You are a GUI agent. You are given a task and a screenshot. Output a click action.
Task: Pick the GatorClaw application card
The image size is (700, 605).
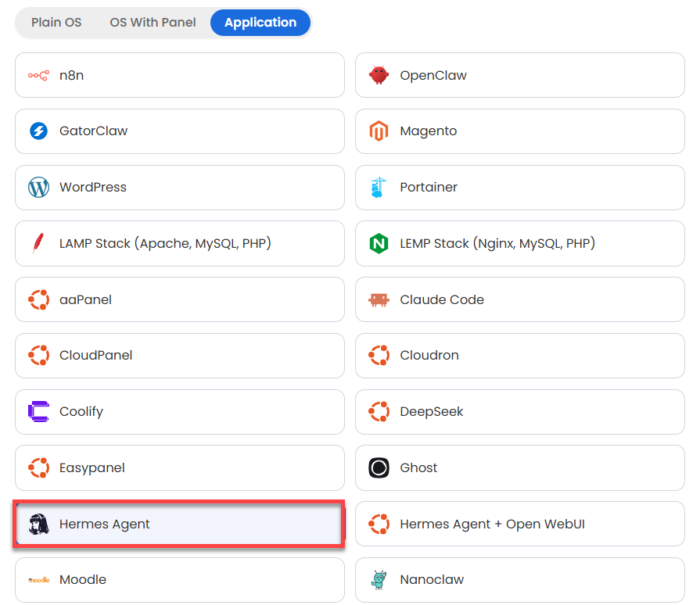click(180, 131)
